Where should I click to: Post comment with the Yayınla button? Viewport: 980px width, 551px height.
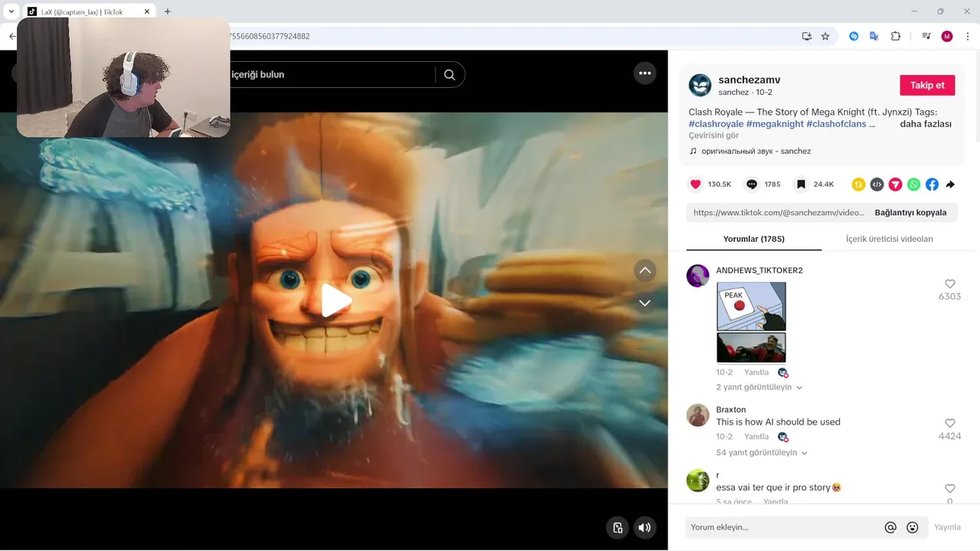tap(947, 527)
